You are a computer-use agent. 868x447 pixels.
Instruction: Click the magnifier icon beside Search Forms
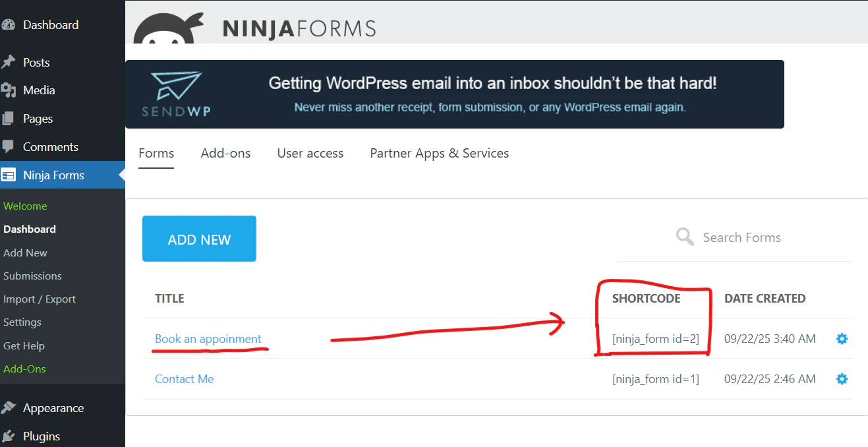pyautogui.click(x=685, y=237)
